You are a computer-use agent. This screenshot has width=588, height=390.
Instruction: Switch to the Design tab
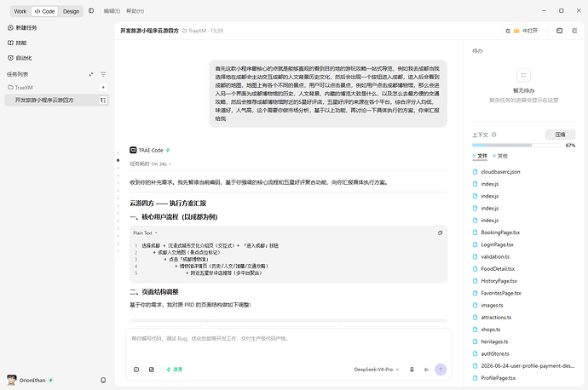tap(71, 11)
